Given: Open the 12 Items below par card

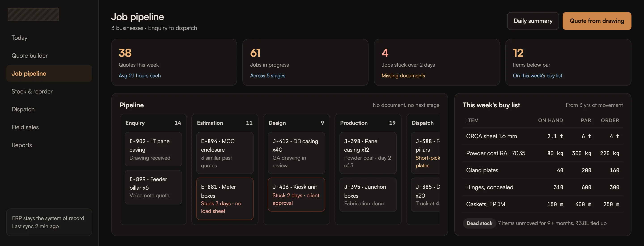Looking at the screenshot, I should pos(568,62).
